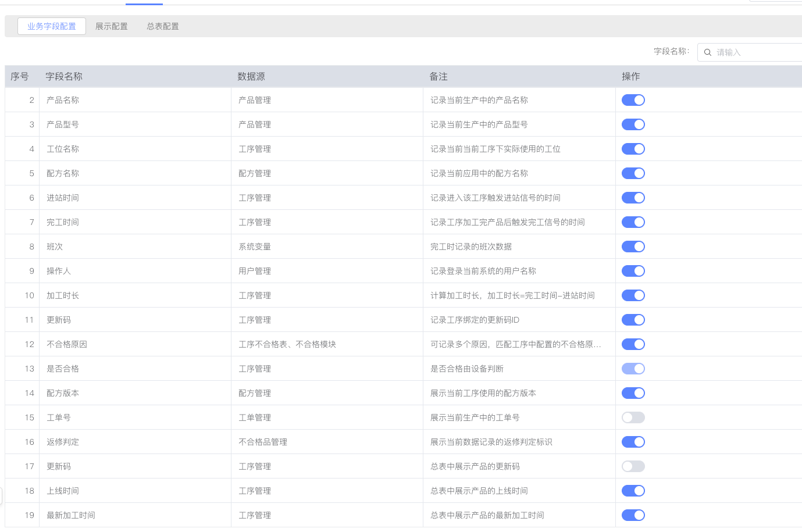Disable the toggle for 产品名称
This screenshot has height=532, width=802.
tap(633, 100)
